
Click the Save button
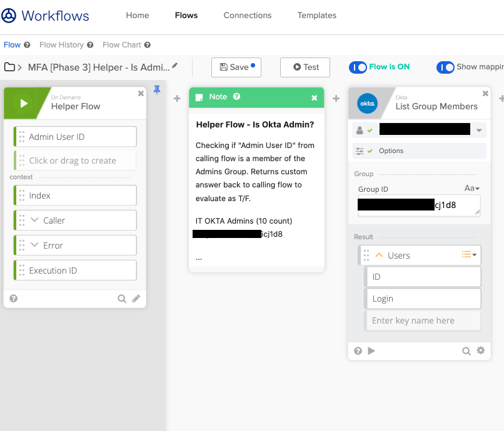pos(236,67)
